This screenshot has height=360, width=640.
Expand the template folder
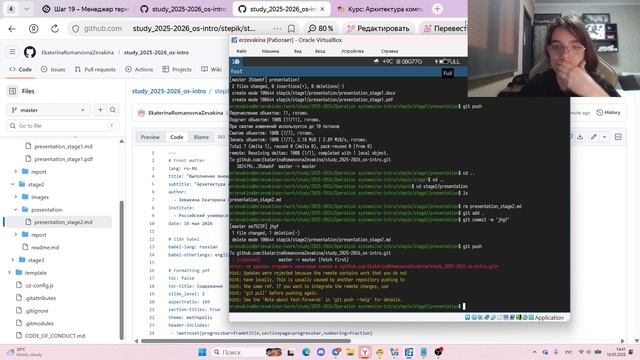(x=9, y=273)
